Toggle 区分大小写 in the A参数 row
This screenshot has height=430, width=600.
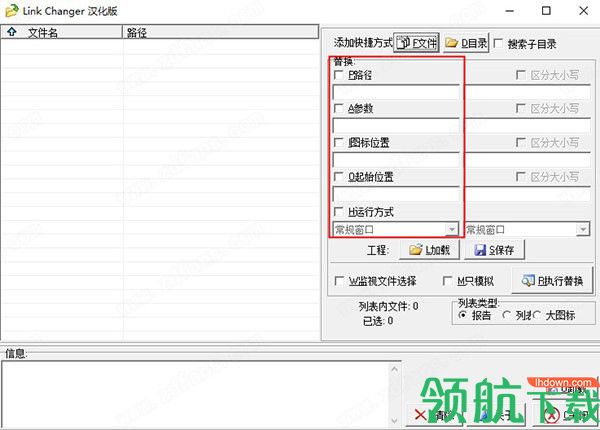click(x=520, y=108)
